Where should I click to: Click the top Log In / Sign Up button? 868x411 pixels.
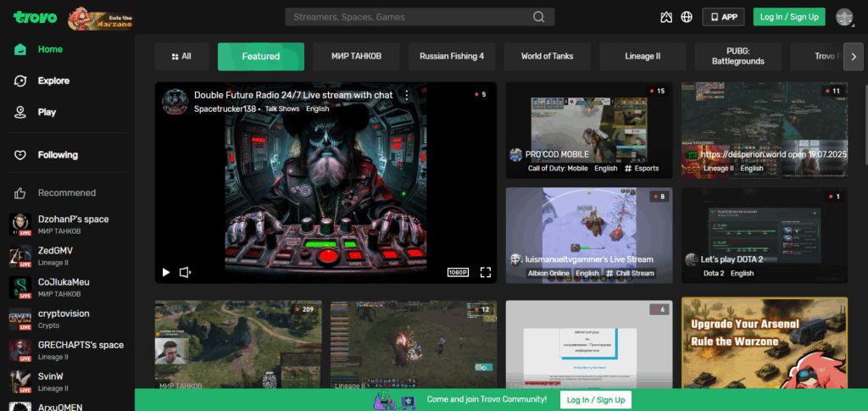tap(789, 17)
